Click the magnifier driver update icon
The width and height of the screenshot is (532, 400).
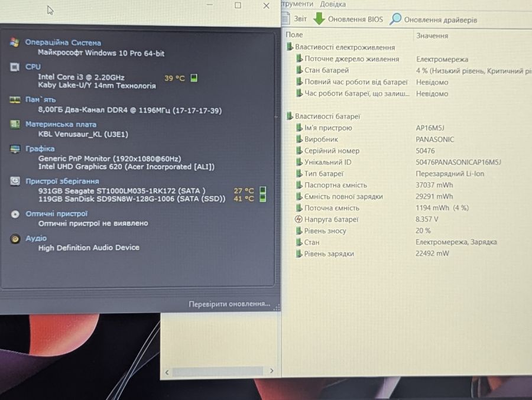click(x=395, y=19)
